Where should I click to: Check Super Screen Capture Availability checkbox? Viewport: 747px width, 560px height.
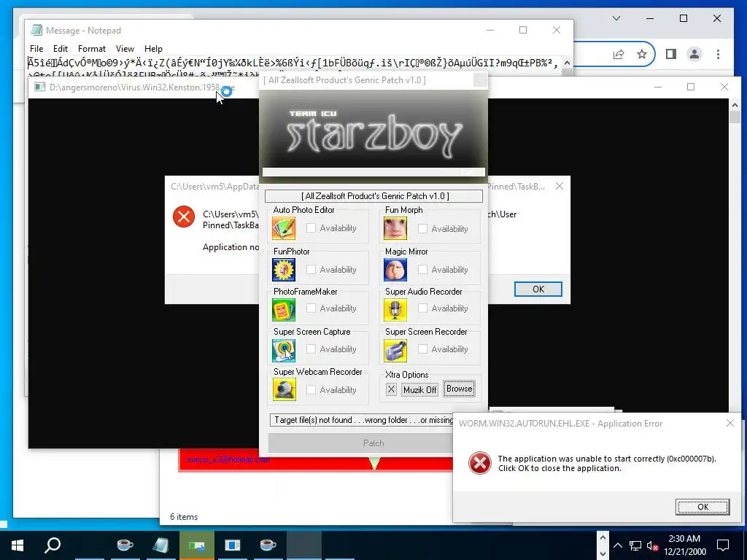click(x=311, y=349)
